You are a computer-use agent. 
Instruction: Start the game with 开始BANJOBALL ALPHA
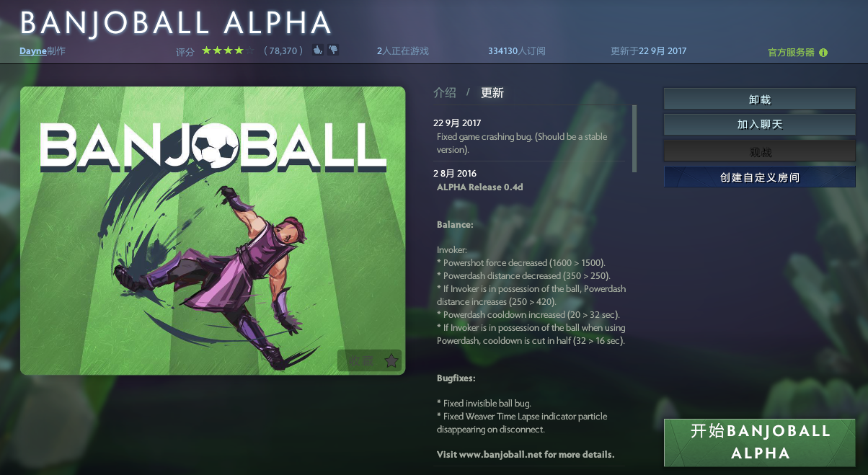pyautogui.click(x=760, y=443)
